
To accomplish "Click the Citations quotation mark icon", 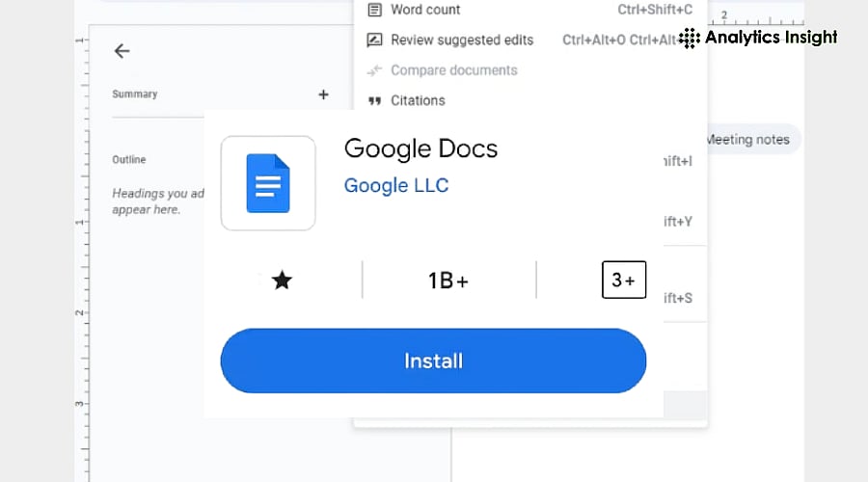I will [375, 100].
